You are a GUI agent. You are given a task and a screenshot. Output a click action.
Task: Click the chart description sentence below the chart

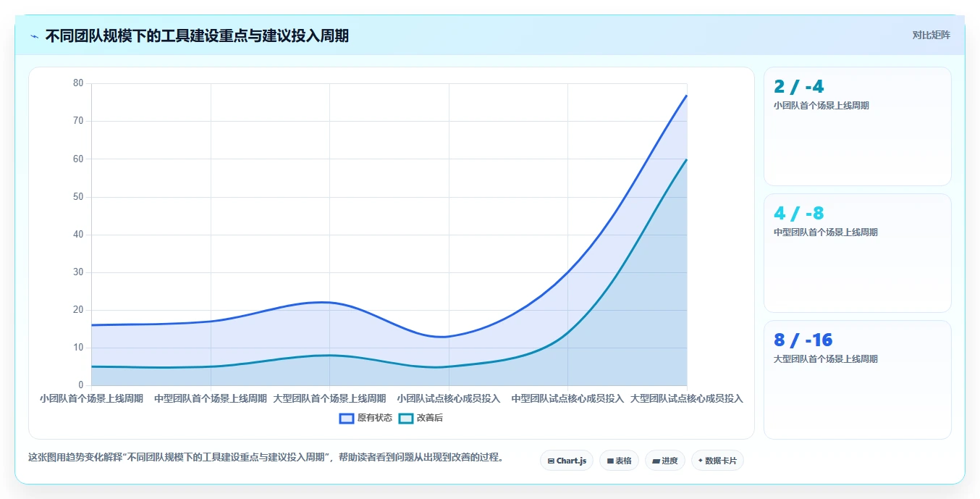266,458
